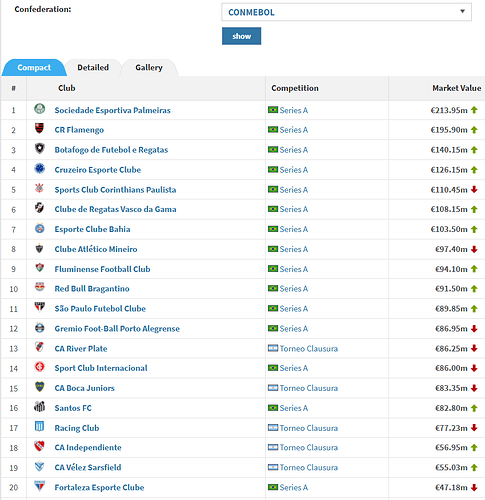Screen dimensions: 485x500
Task: Open the CONMEBOL confederation dropdown
Action: [x=346, y=12]
